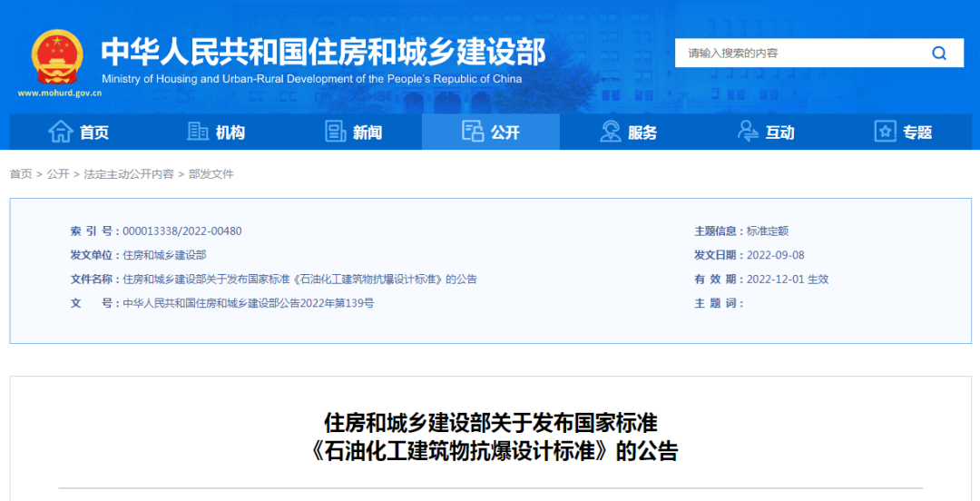Click the house icon for 首页
The height and width of the screenshot is (501, 980).
point(61,132)
